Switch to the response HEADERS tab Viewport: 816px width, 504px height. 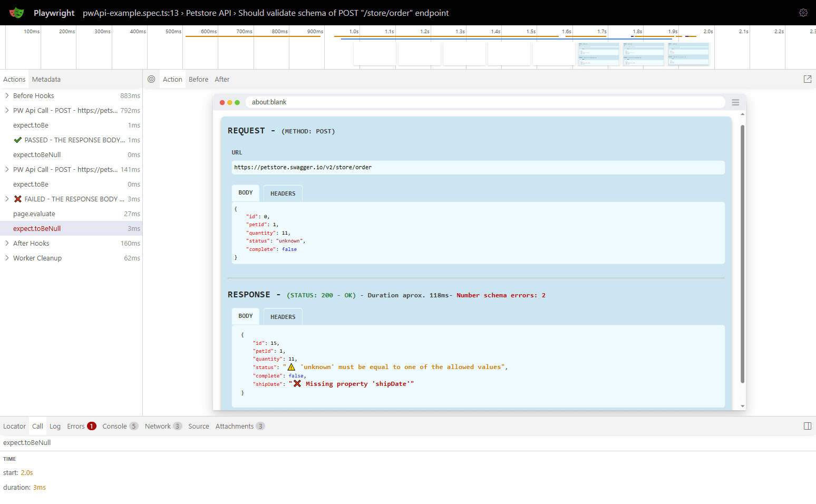(283, 316)
